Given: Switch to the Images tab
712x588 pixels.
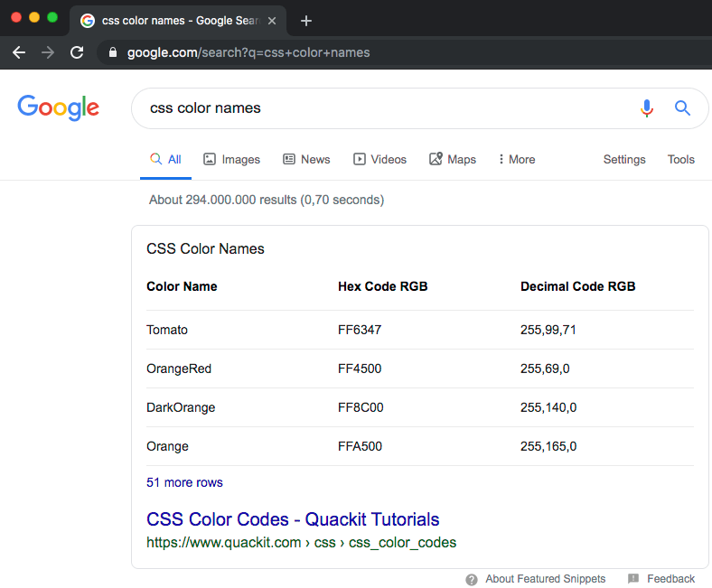Looking at the screenshot, I should [x=231, y=159].
